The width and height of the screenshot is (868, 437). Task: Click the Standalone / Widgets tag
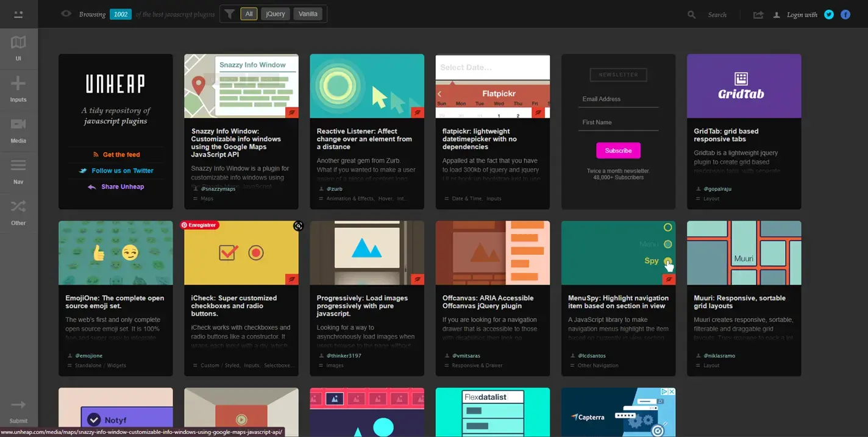coord(101,366)
